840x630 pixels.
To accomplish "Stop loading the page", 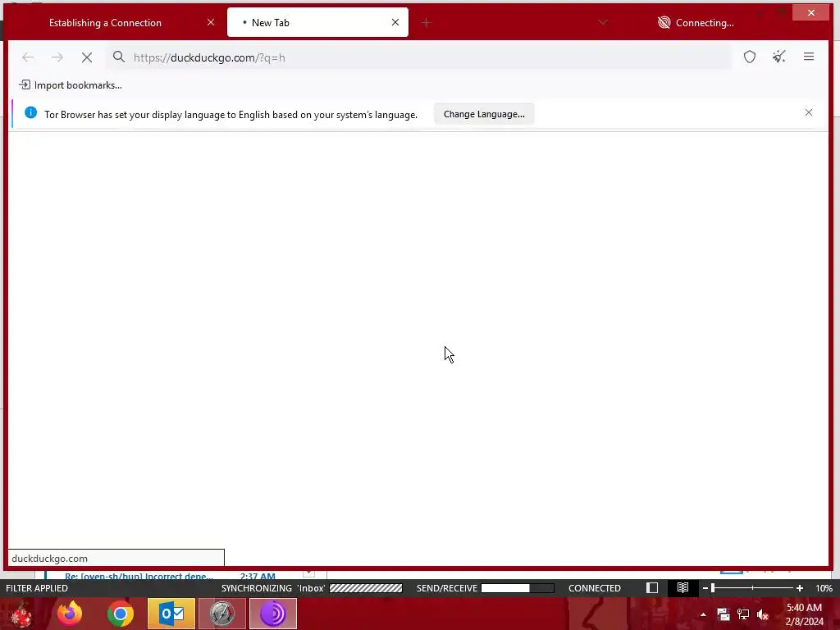I will [x=87, y=57].
